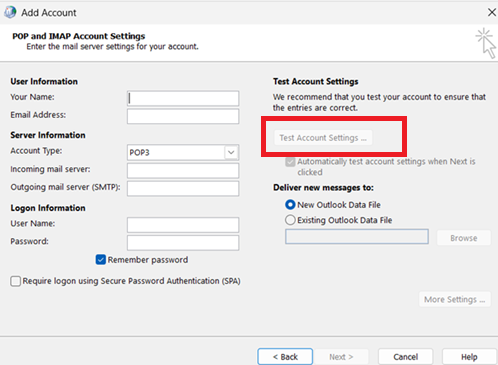
Task: Open More Settings
Action: coord(455,299)
